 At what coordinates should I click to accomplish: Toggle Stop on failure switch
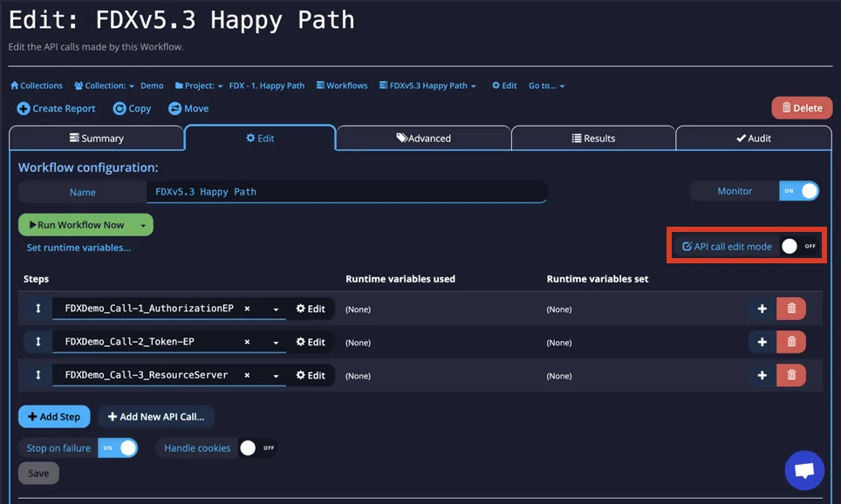[118, 447]
